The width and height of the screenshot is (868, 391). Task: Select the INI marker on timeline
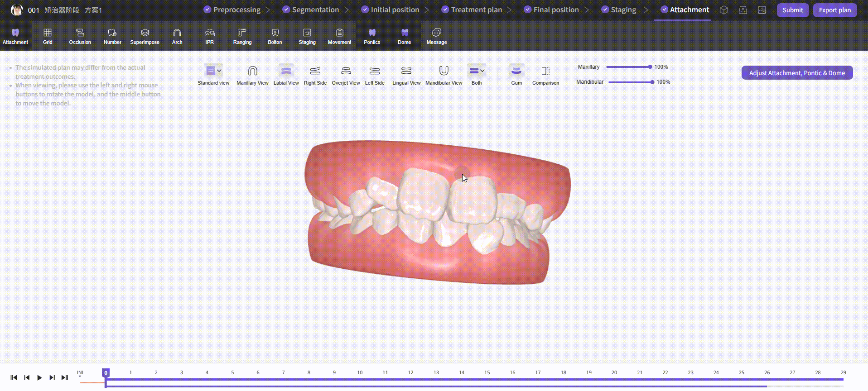coord(80,373)
